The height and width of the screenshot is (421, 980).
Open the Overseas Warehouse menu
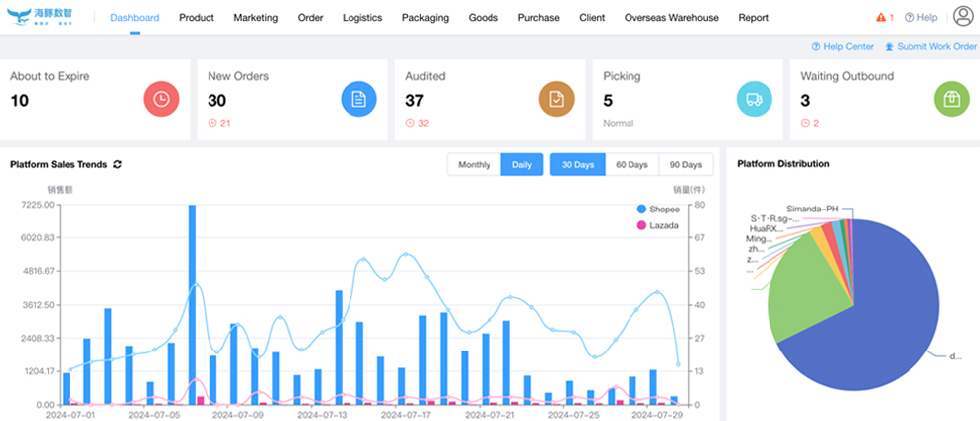pyautogui.click(x=671, y=18)
